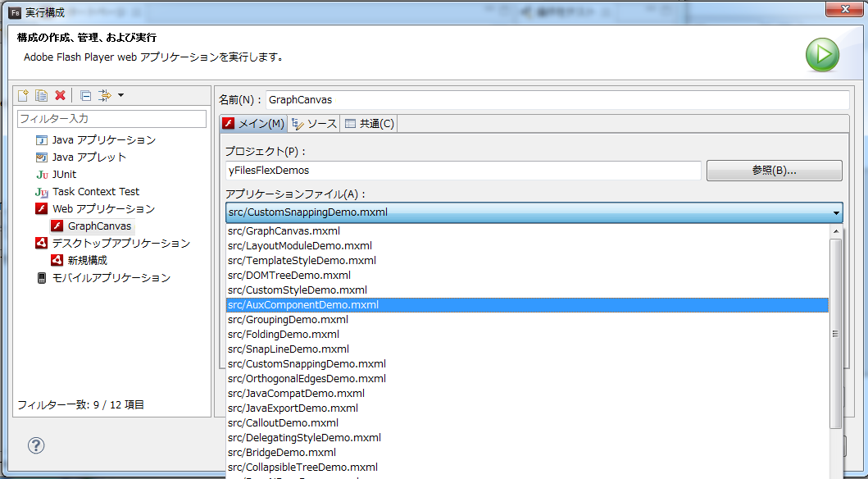Choose src/LayoutModuleDemo.mxml from the list
The image size is (868, 479).
point(527,246)
